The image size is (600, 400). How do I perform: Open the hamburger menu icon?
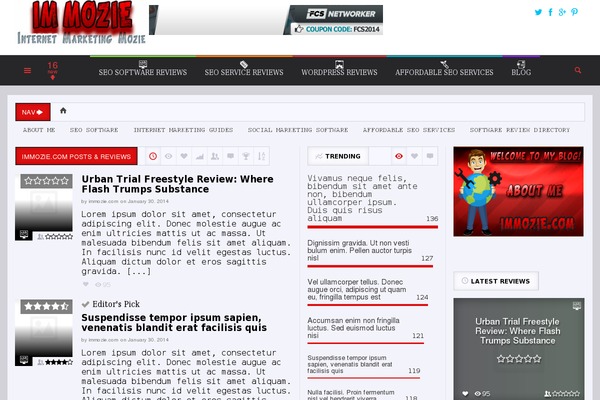pyautogui.click(x=28, y=70)
